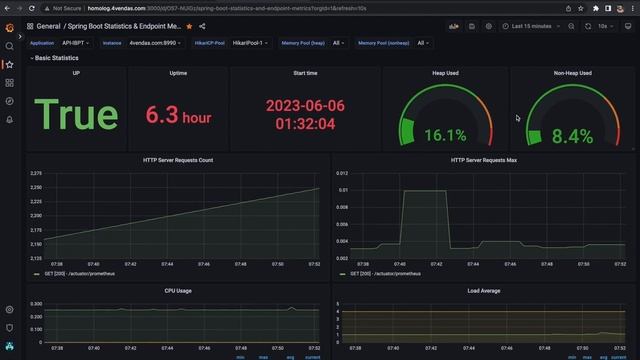The image size is (640, 360).
Task: Zoom out time range icon
Action: coord(571,26)
